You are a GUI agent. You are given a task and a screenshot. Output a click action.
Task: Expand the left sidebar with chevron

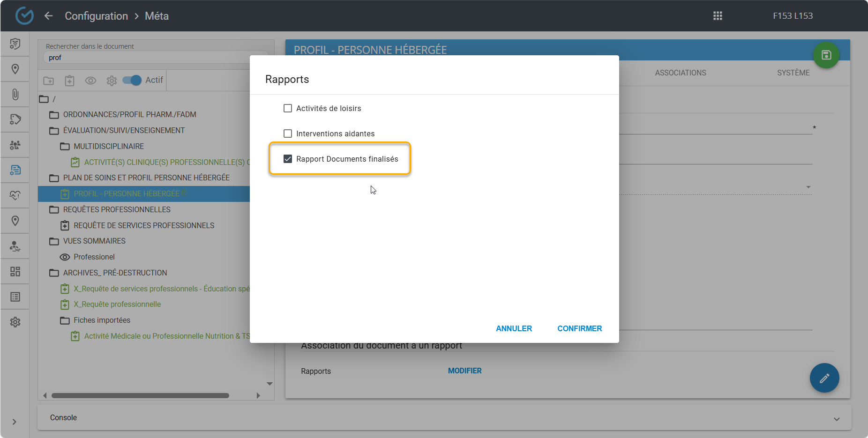point(15,422)
